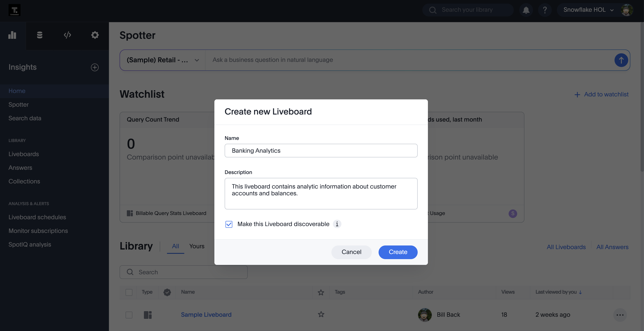The width and height of the screenshot is (644, 331).
Task: Open Spotter from the sidebar
Action: click(19, 105)
